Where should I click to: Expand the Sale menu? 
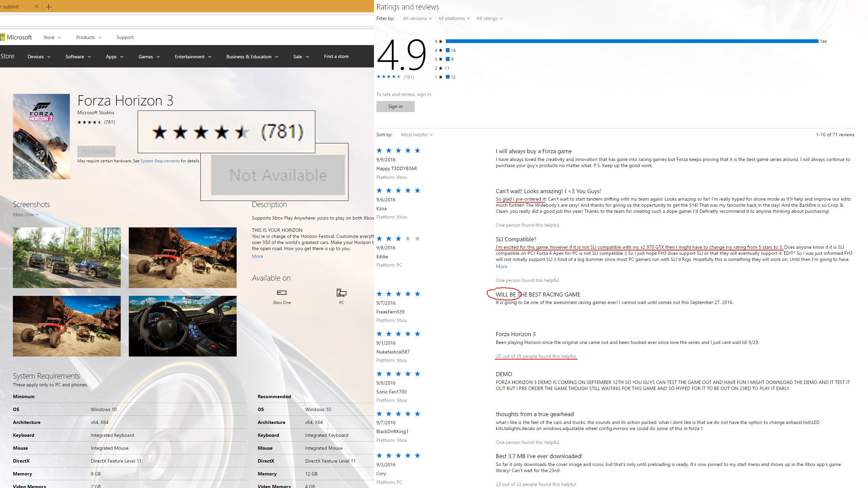click(x=301, y=57)
